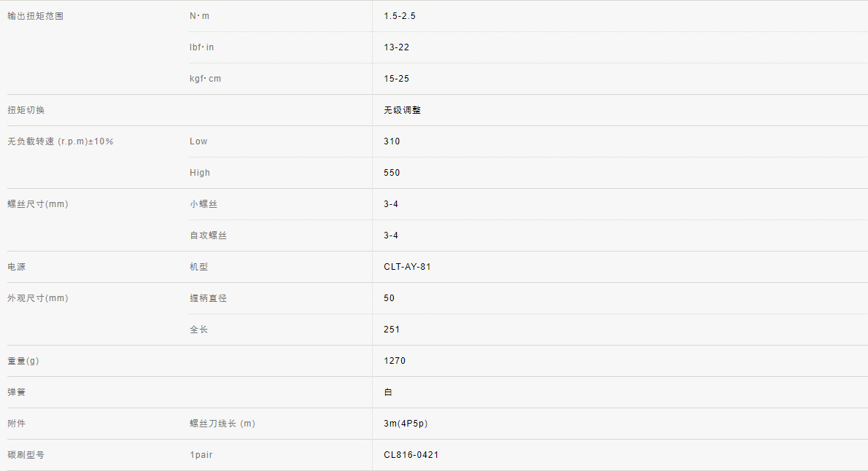Click the 握柄直径 sub-label
868x471 pixels.
pyautogui.click(x=208, y=298)
